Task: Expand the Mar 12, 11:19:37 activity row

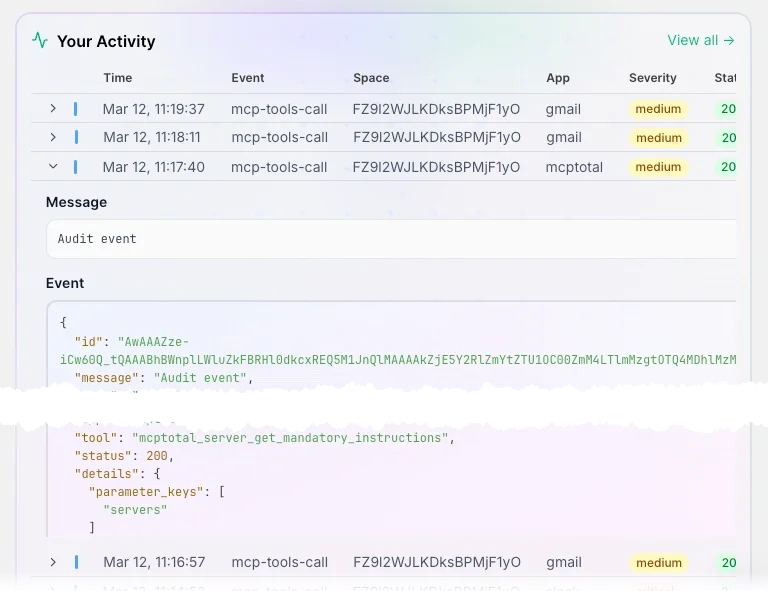Action: 53,109
